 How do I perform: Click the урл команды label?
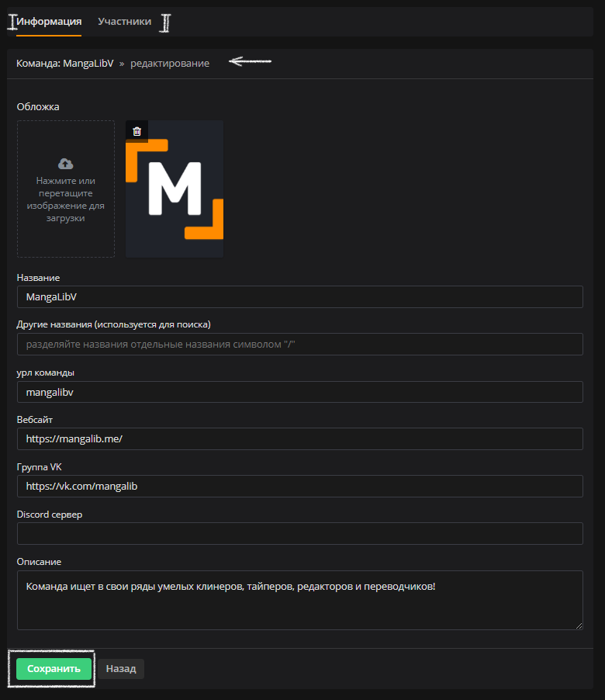click(x=46, y=373)
